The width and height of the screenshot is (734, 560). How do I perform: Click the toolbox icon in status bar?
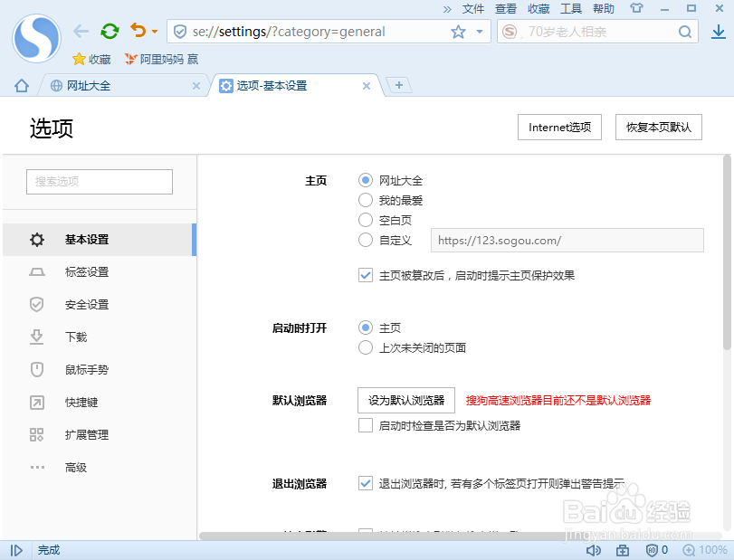click(623, 550)
